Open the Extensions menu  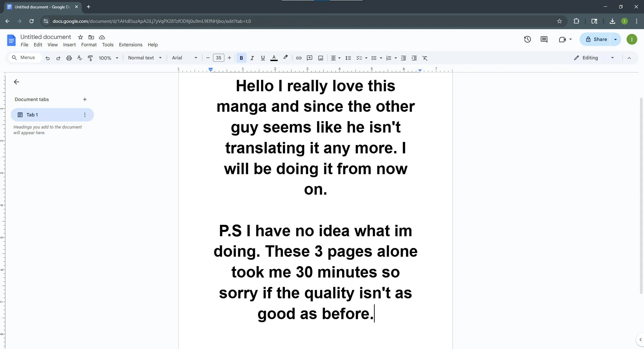click(x=130, y=45)
